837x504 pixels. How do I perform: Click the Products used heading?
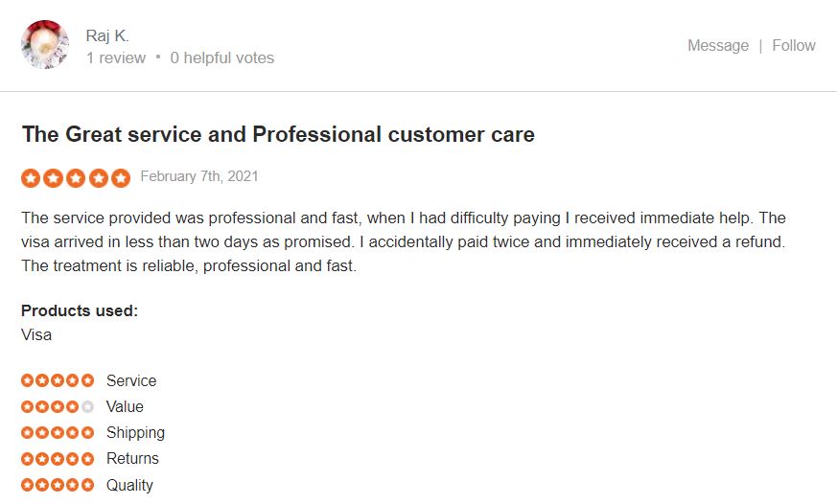(x=80, y=310)
